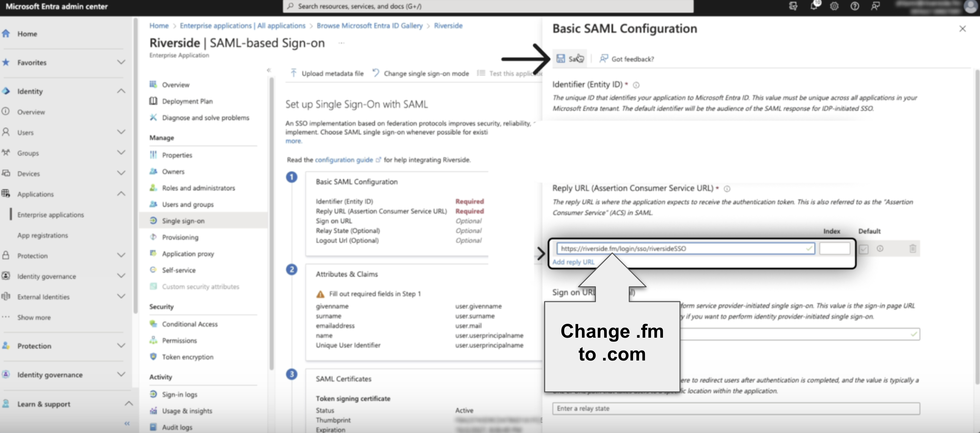Screen dimensions: 980x433
Task: Expand the External Identities chevron
Action: [x=121, y=296]
